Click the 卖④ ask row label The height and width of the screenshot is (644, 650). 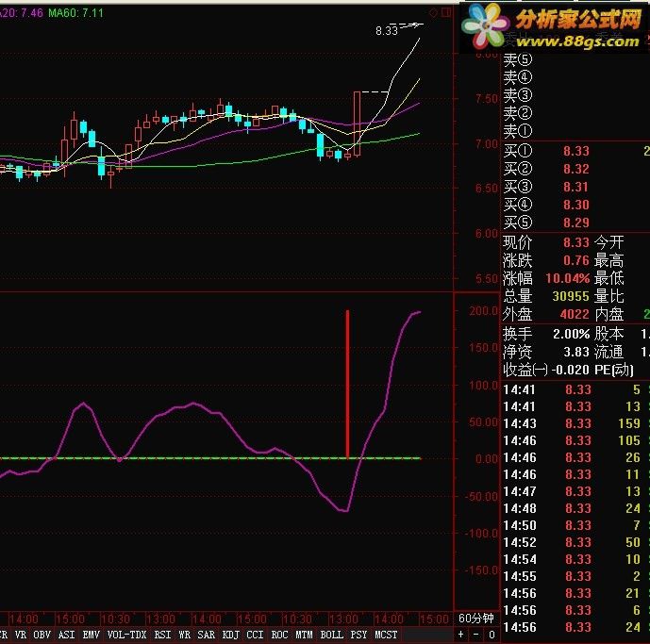pos(517,77)
